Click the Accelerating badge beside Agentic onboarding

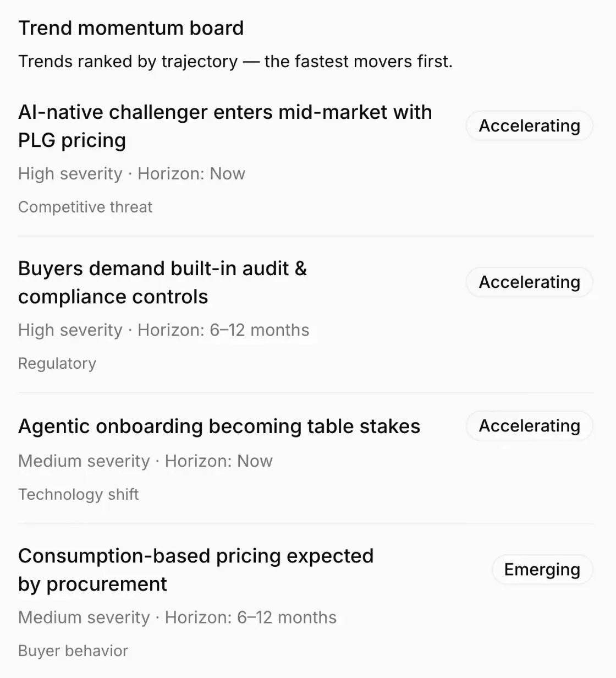point(529,426)
